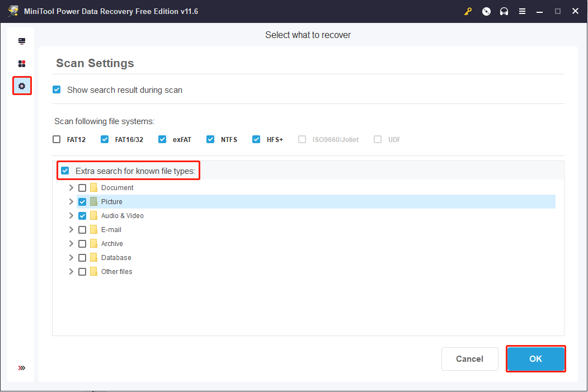Viewport: 588px width, 392px height.
Task: Minimize the MiniTool window
Action: [540, 12]
